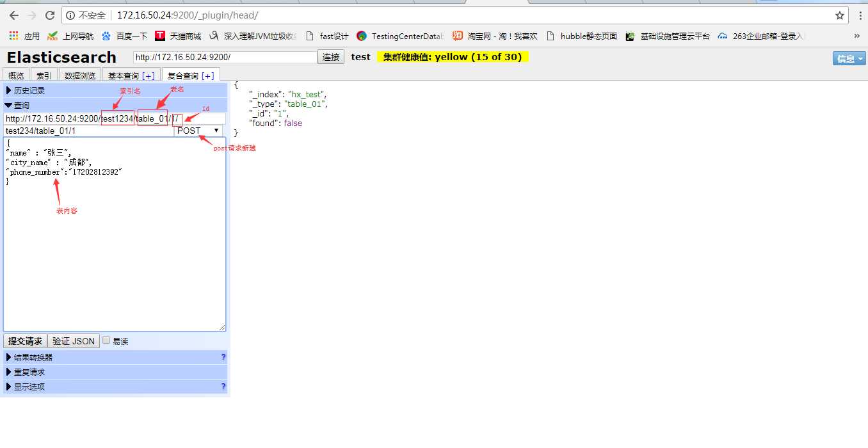868x448 pixels.
Task: Bookmark this page with the star icon
Action: click(x=840, y=15)
